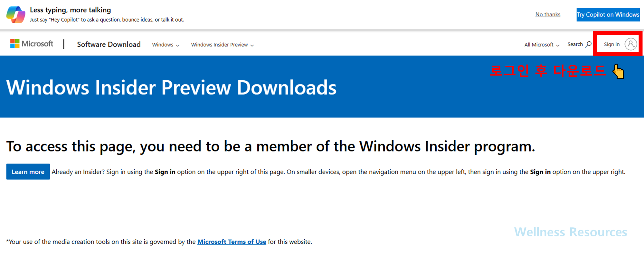This screenshot has height=257, width=644.
Task: Open the All Microsoft dropdown
Action: click(542, 45)
